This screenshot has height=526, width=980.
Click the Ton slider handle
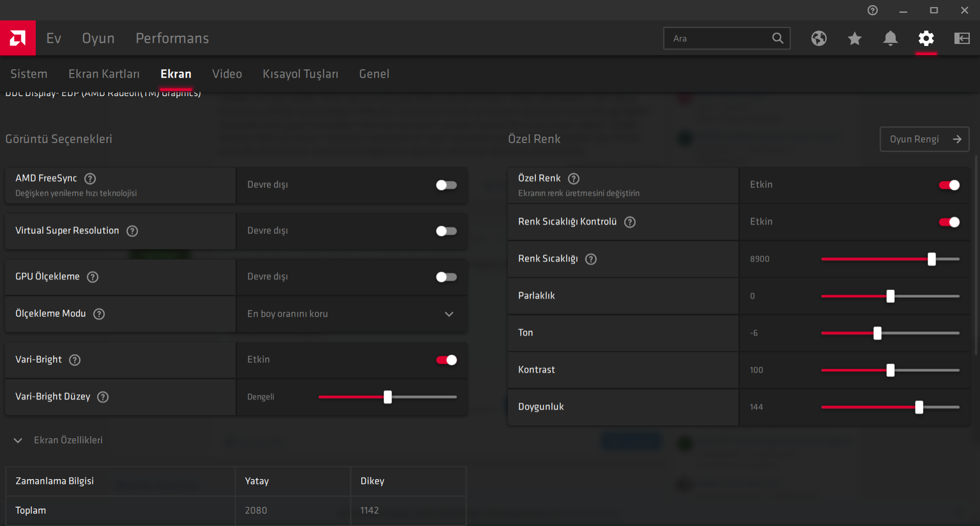877,333
